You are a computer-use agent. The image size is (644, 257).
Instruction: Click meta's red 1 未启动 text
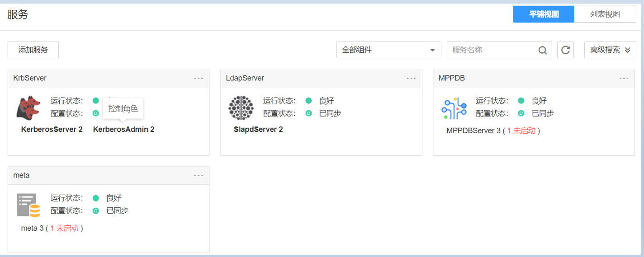click(64, 228)
